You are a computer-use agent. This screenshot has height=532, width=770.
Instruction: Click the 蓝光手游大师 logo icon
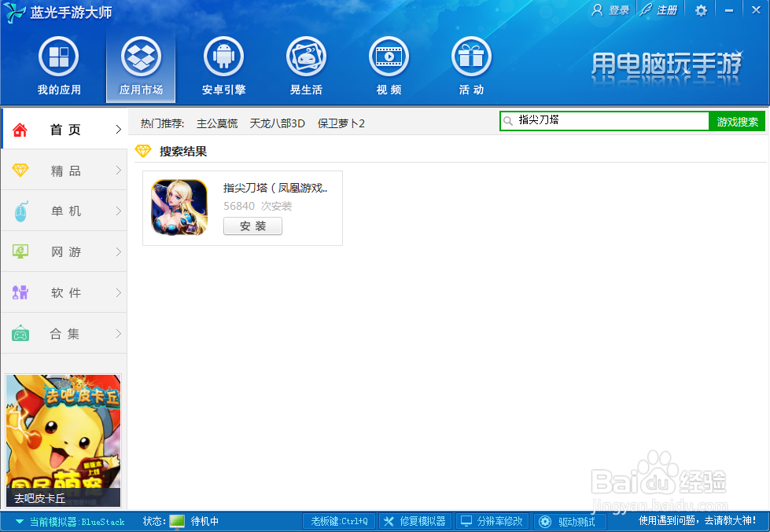(x=15, y=13)
